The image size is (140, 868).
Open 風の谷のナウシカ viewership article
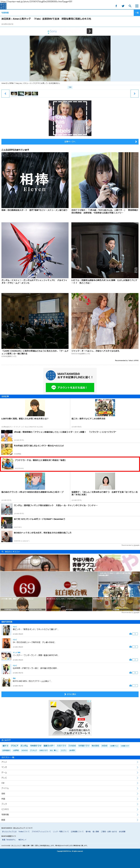[32, 492]
